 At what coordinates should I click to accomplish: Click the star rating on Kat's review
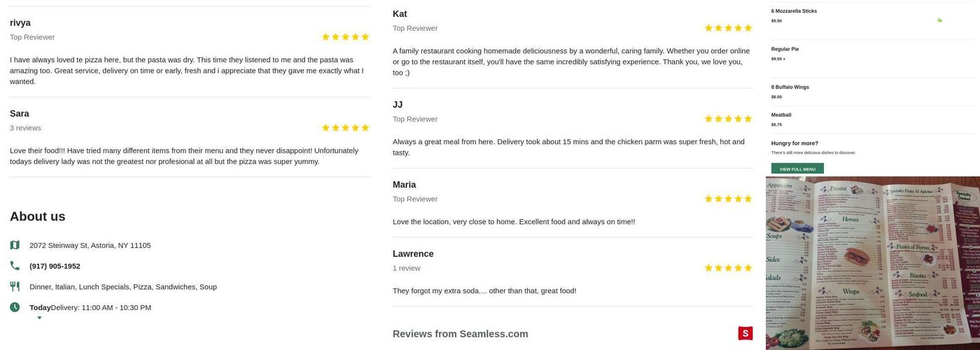(x=728, y=28)
